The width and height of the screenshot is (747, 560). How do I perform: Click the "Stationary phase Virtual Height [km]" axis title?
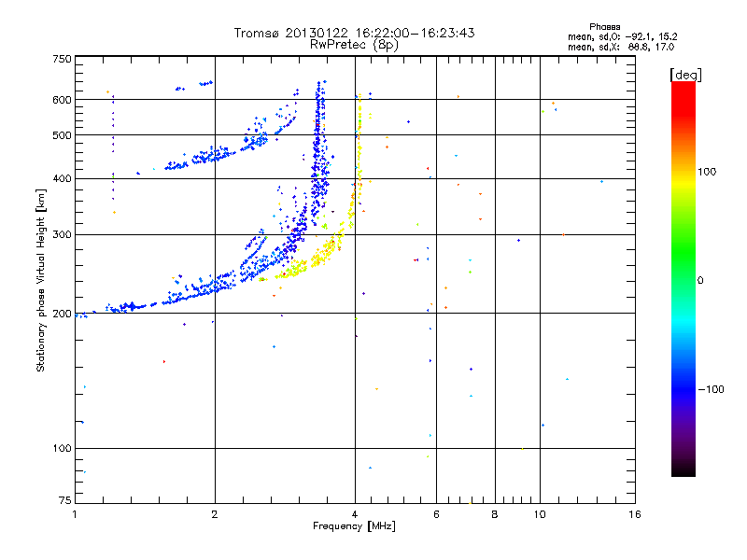tap(40, 280)
